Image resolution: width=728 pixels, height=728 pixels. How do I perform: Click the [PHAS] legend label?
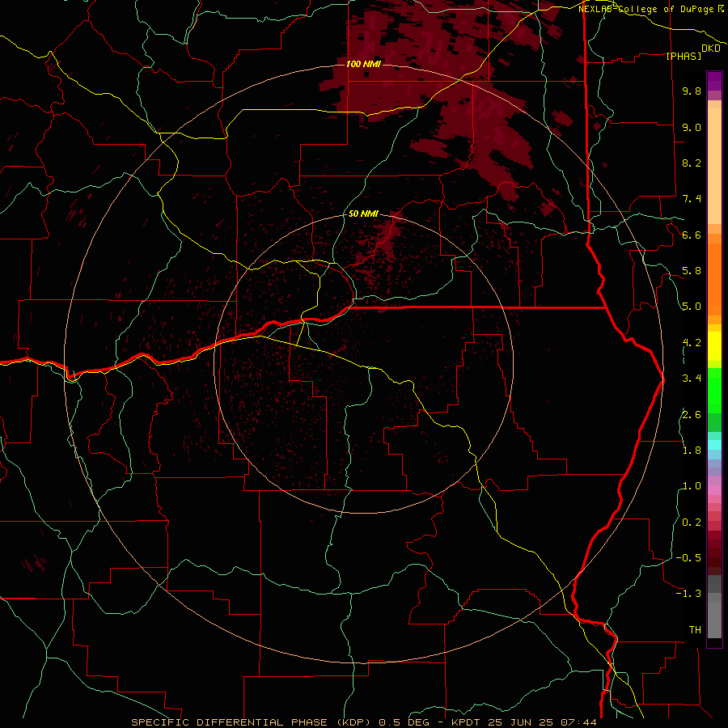684,56
